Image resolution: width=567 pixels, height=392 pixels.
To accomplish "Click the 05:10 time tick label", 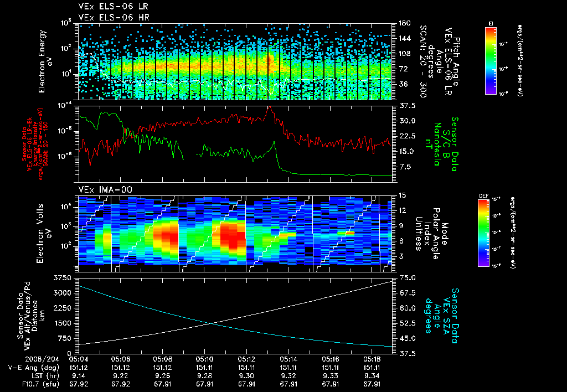I will [x=205, y=359].
